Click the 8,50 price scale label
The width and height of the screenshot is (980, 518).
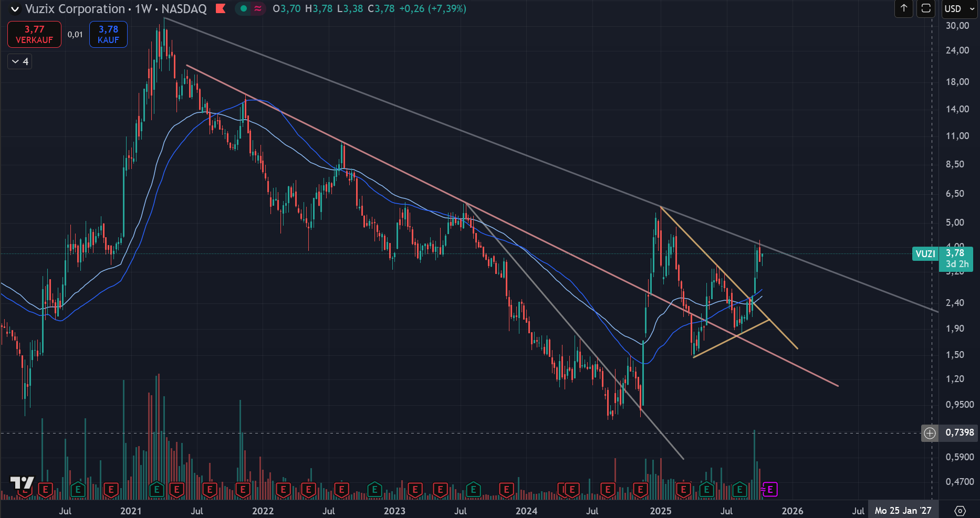(955, 164)
